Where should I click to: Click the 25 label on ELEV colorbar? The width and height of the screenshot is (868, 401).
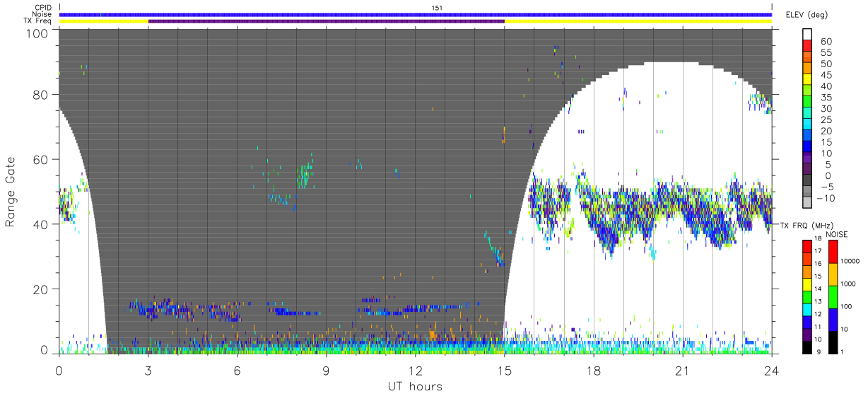[x=825, y=120]
